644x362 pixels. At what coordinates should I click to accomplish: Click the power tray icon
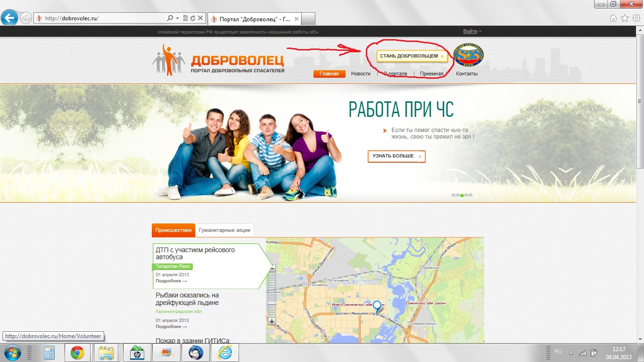click(594, 353)
